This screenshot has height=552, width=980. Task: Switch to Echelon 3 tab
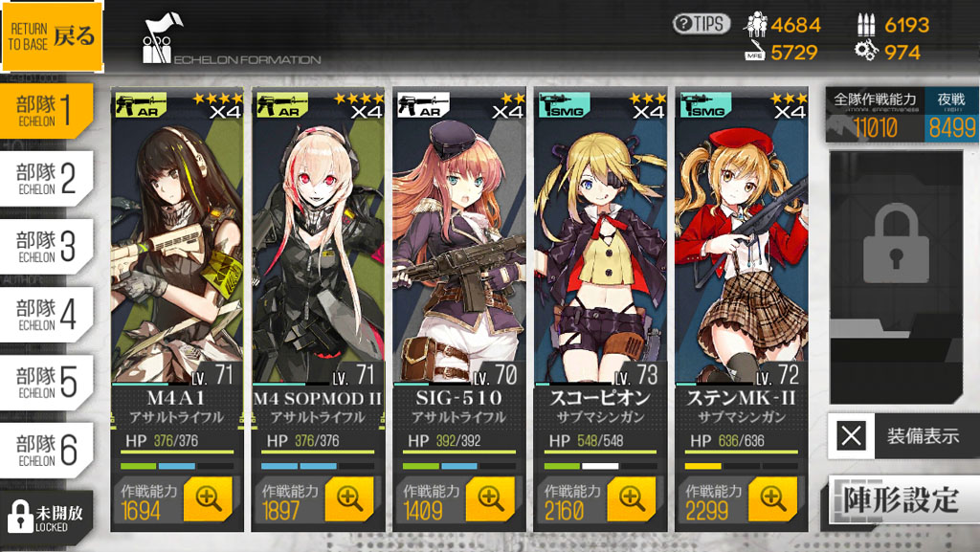coord(47,247)
